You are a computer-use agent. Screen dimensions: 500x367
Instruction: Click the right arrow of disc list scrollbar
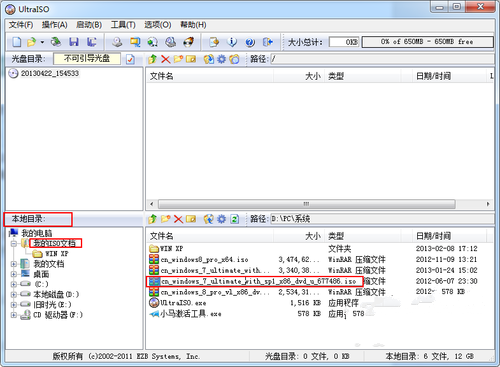[x=488, y=204]
